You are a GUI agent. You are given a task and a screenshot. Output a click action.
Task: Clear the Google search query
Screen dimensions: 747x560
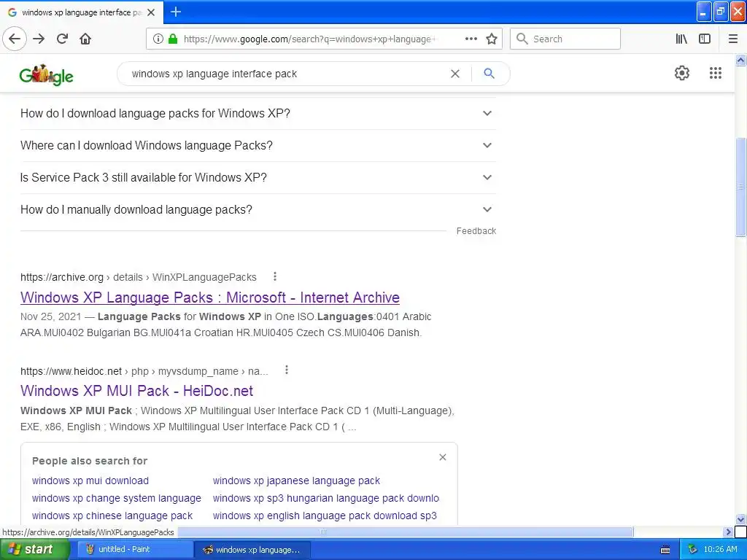point(455,74)
